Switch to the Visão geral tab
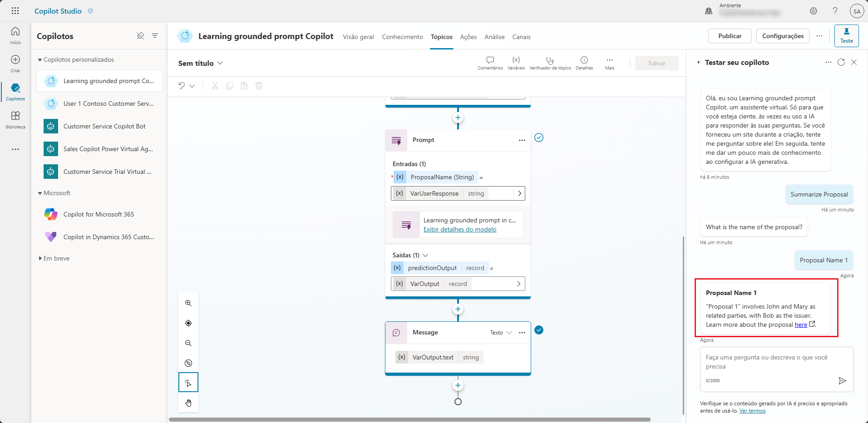 click(358, 37)
